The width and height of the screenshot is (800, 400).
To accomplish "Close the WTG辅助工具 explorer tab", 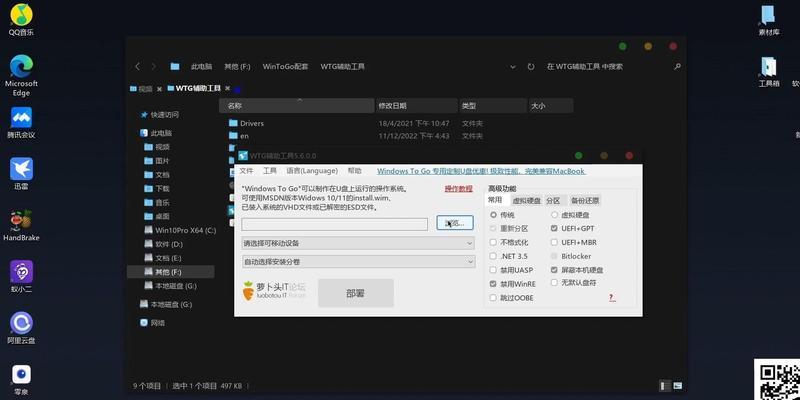I will tap(228, 88).
